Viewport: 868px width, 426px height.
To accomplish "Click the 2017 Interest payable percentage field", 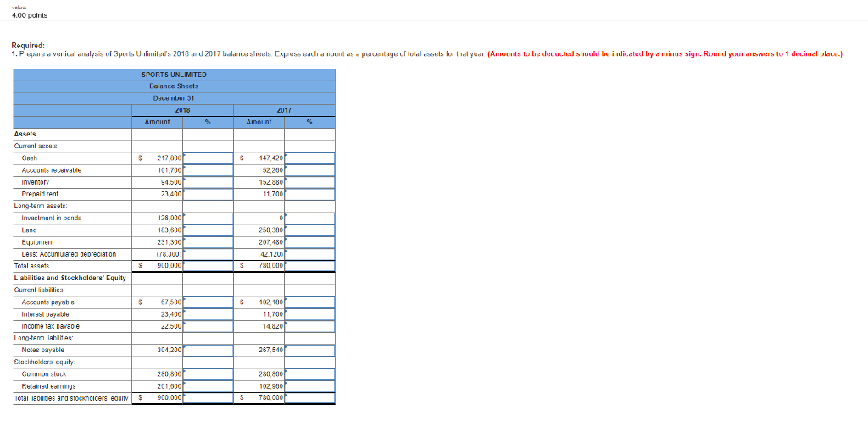I will pos(310,314).
